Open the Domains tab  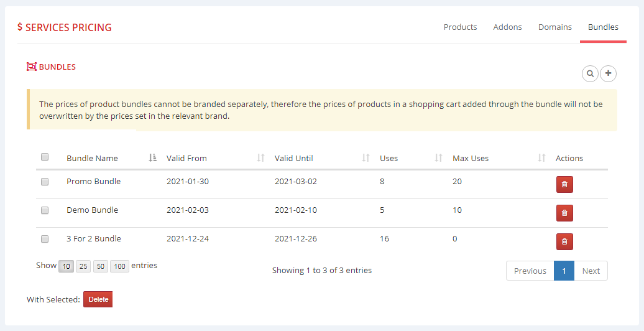(554, 27)
